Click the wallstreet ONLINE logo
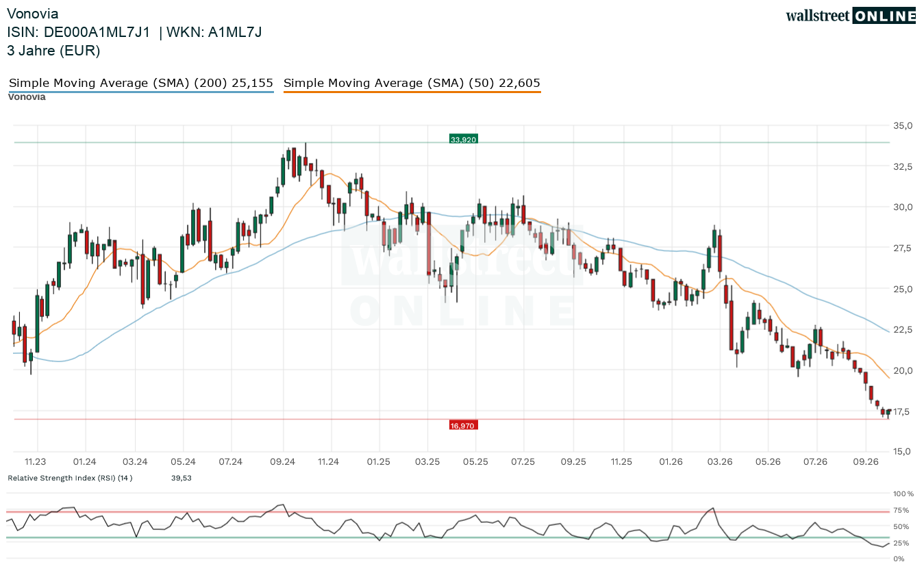924x577 pixels. pyautogui.click(x=851, y=16)
